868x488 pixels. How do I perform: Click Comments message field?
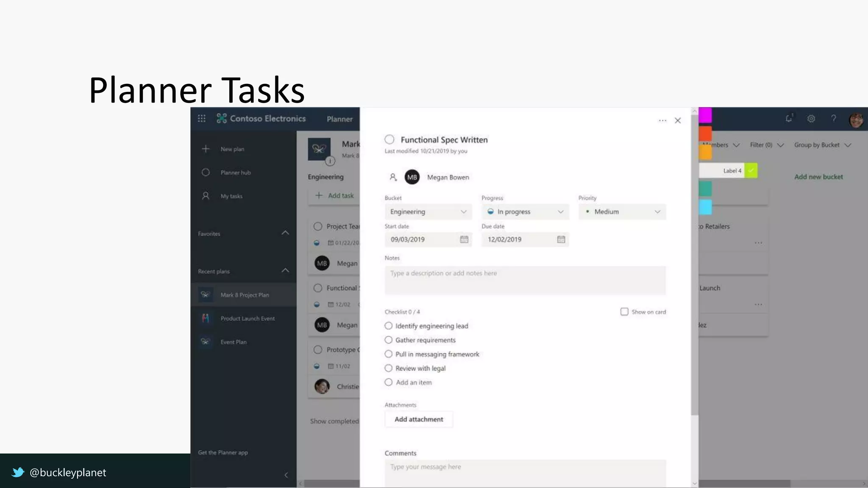coord(525,473)
